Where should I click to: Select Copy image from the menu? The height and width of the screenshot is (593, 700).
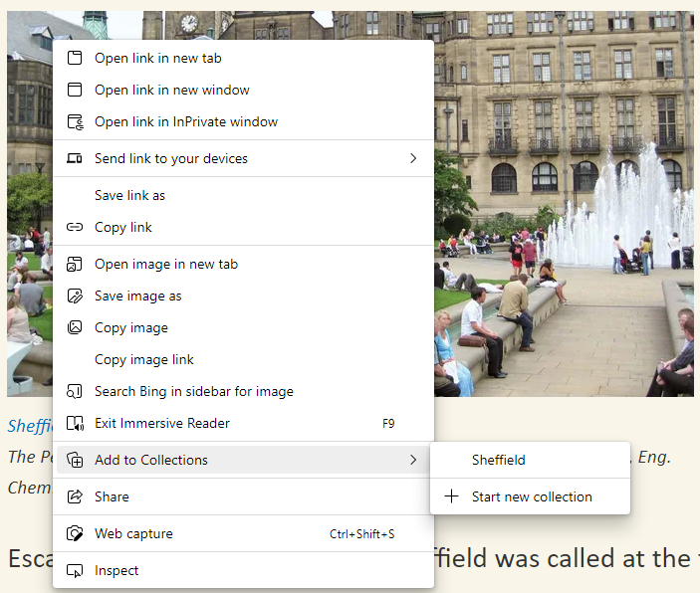[x=130, y=327]
